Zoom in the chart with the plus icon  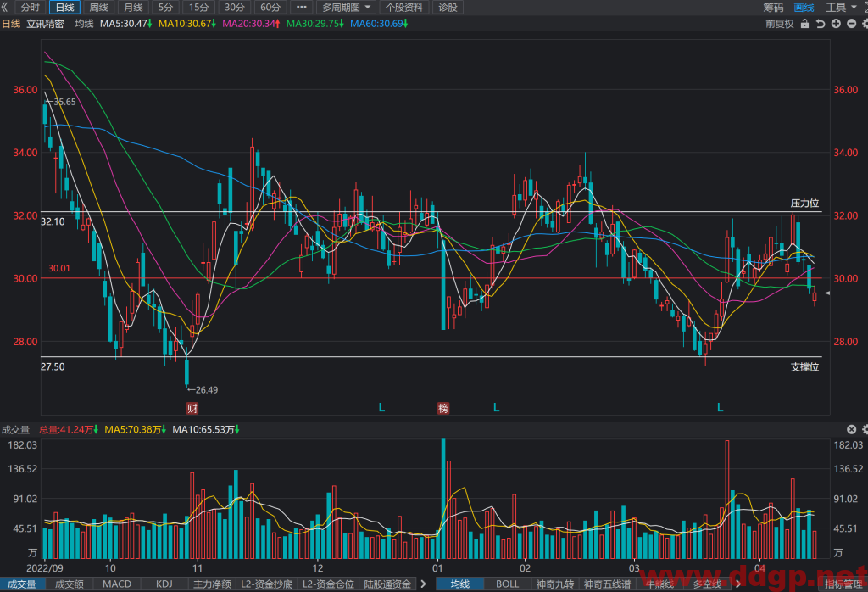pos(836,24)
